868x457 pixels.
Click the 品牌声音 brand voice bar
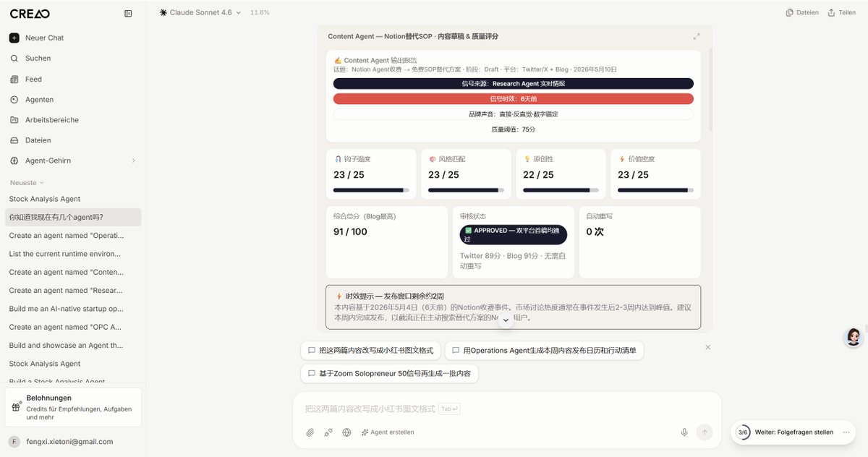click(x=513, y=114)
